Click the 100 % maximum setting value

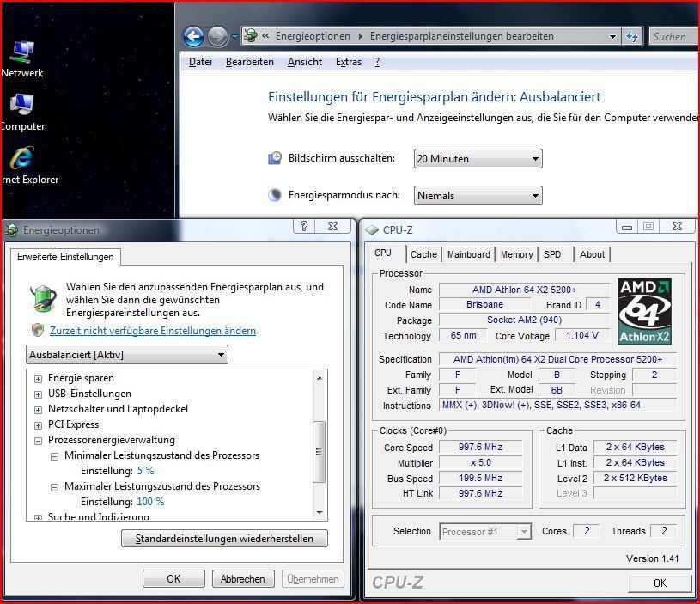click(150, 501)
